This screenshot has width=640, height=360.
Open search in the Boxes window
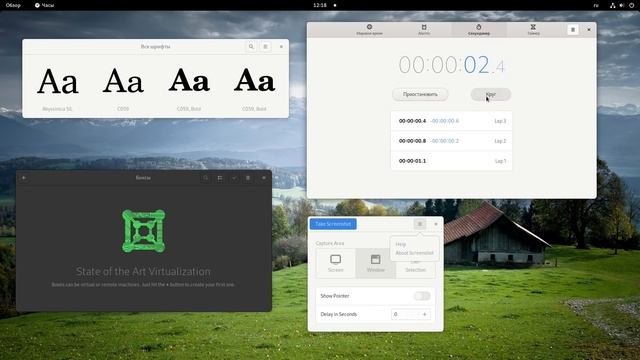(x=206, y=178)
